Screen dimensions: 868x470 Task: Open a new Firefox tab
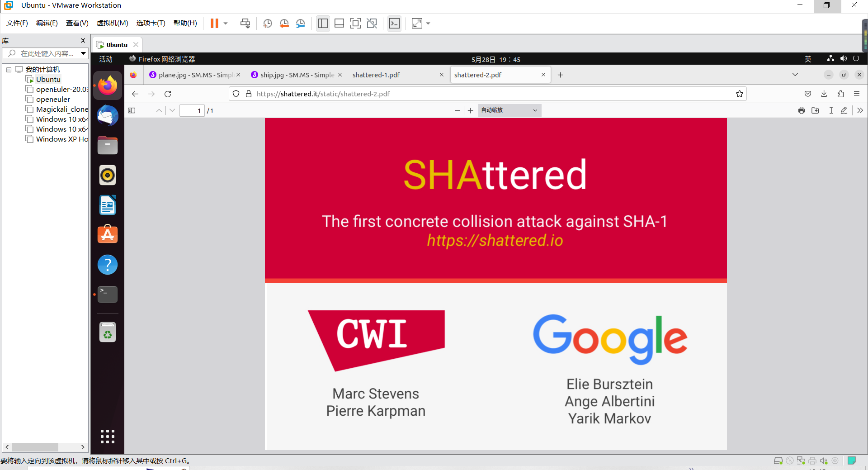[560, 75]
